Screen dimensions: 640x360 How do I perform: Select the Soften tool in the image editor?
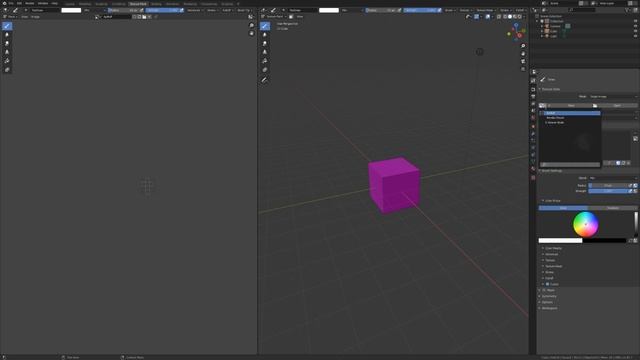pyautogui.click(x=7, y=35)
